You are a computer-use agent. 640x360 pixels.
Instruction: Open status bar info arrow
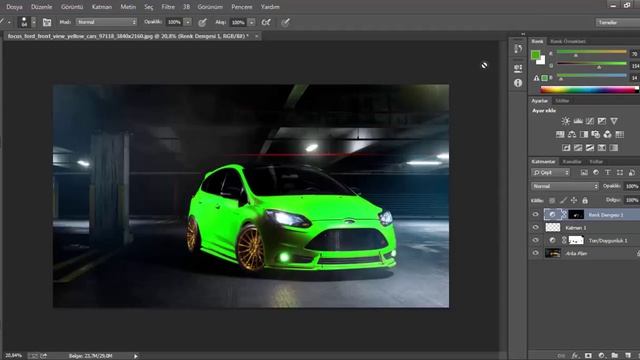tap(136, 356)
